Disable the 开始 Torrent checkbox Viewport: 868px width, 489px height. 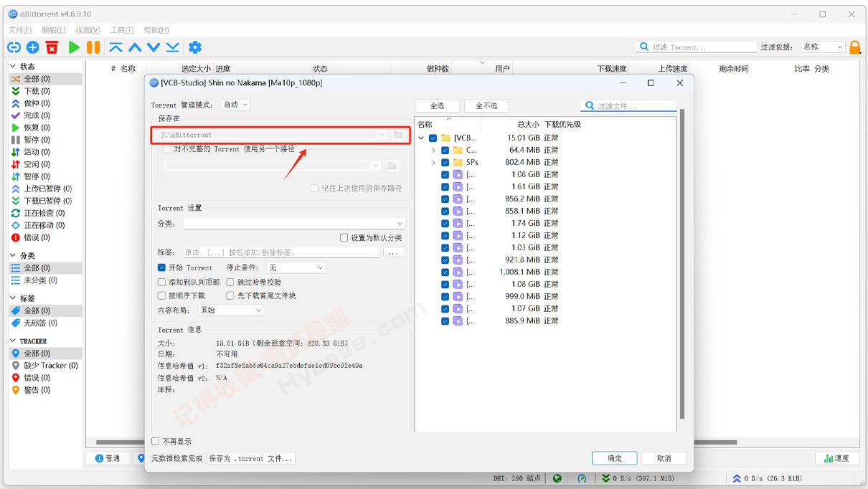161,267
